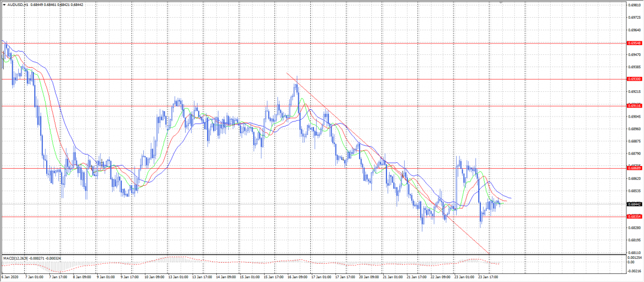The height and width of the screenshot is (282, 644).
Task: Click the 0.69640 value on price axis
Action: [x=634, y=30]
